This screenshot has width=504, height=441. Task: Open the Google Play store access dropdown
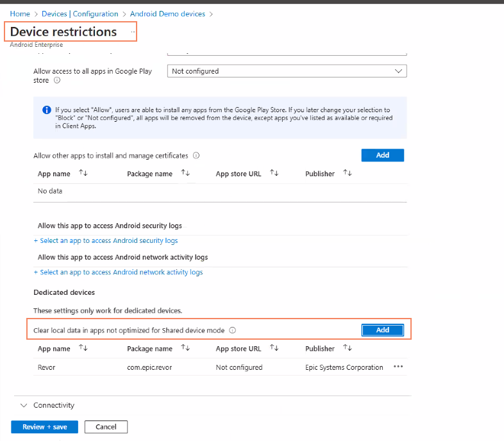pos(287,71)
